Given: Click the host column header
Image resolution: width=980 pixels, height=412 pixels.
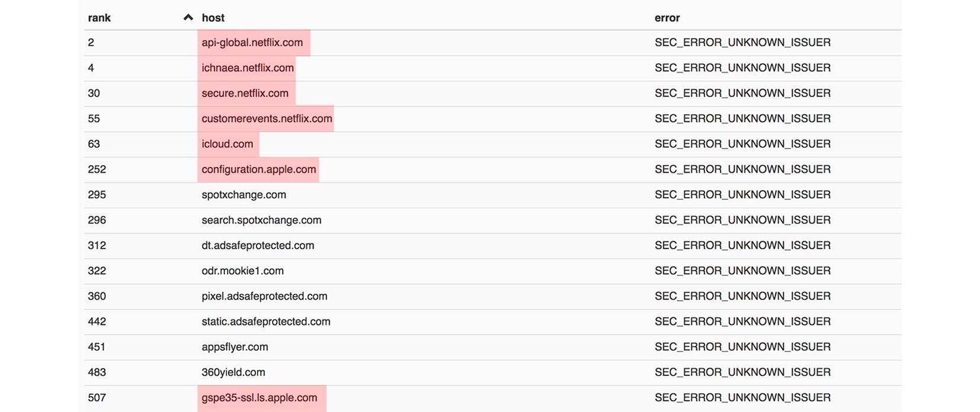Looking at the screenshot, I should (x=213, y=18).
